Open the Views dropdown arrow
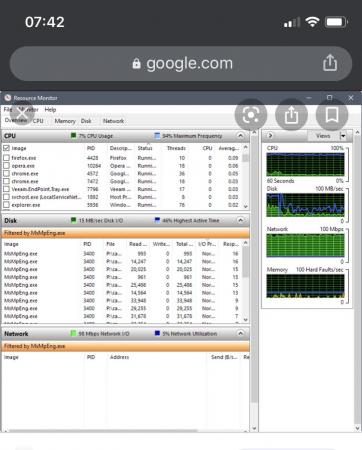 click(343, 136)
